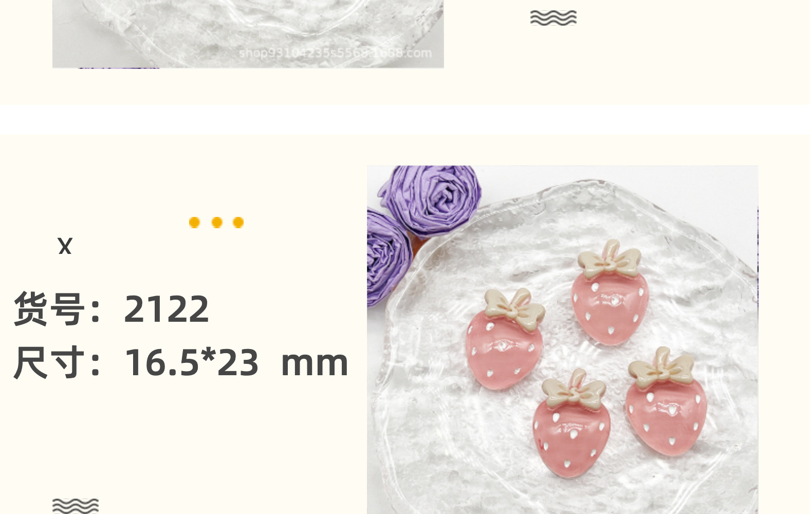Viewport: 812px width, 514px height.
Task: Select the middle orange dot
Action: (216, 222)
